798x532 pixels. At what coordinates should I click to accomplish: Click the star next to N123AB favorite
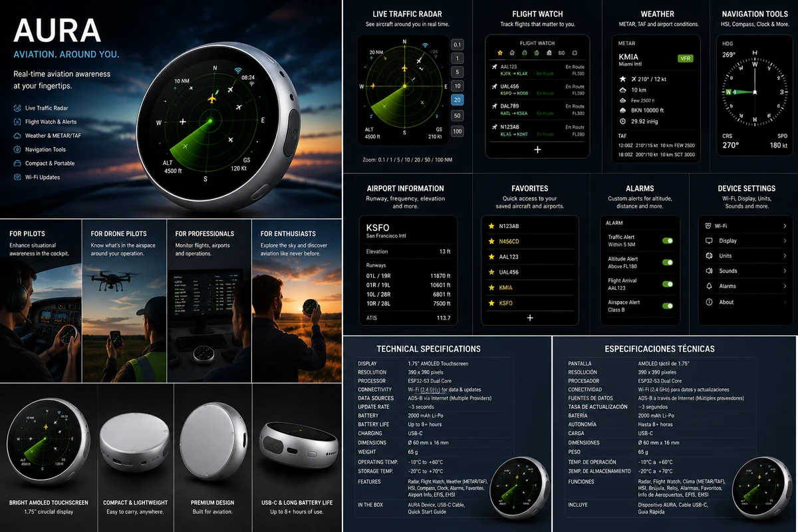491,226
